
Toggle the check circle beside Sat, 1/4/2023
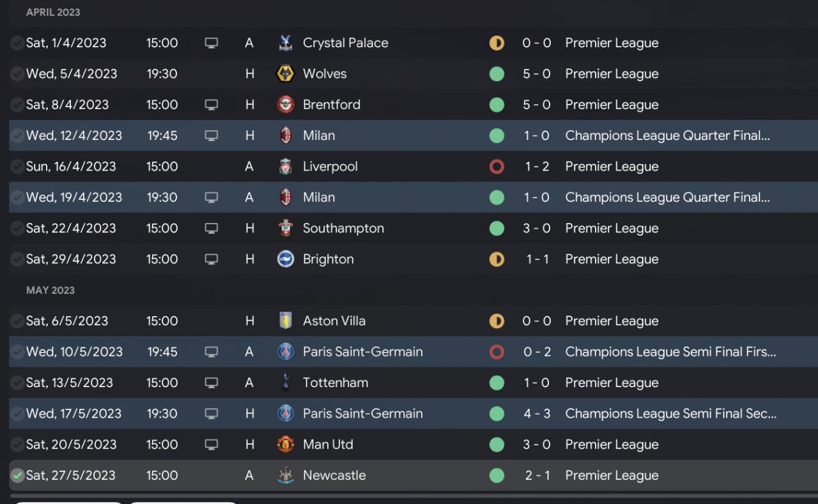click(x=17, y=43)
